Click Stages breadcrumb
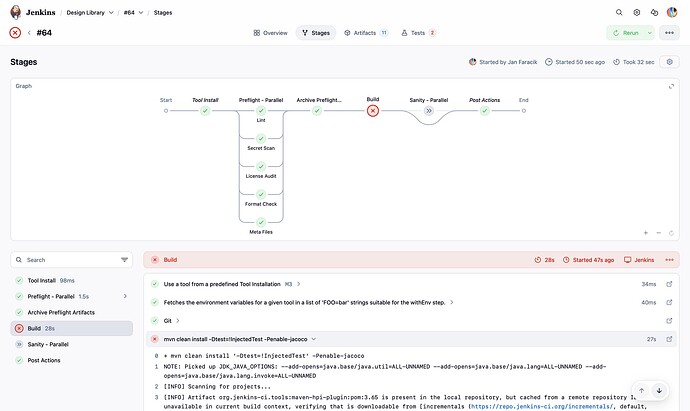The width and height of the screenshot is (690, 411). (x=163, y=13)
